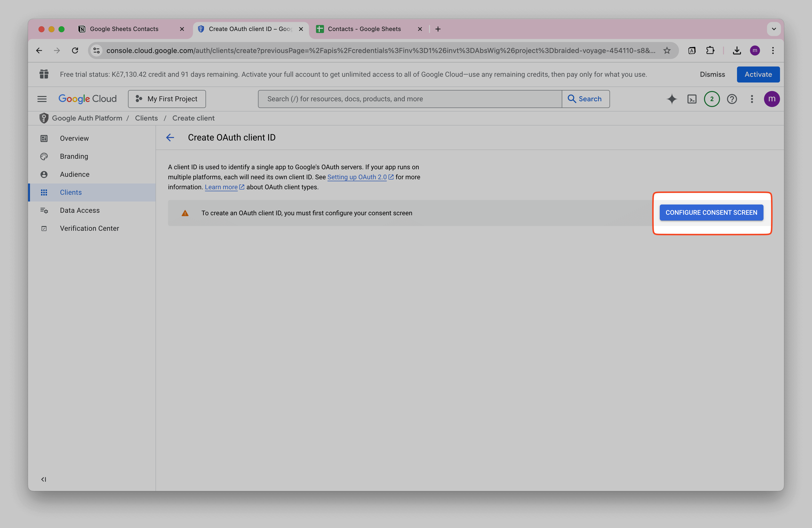Open notifications showing 2 pending items
The width and height of the screenshot is (812, 528).
[712, 99]
